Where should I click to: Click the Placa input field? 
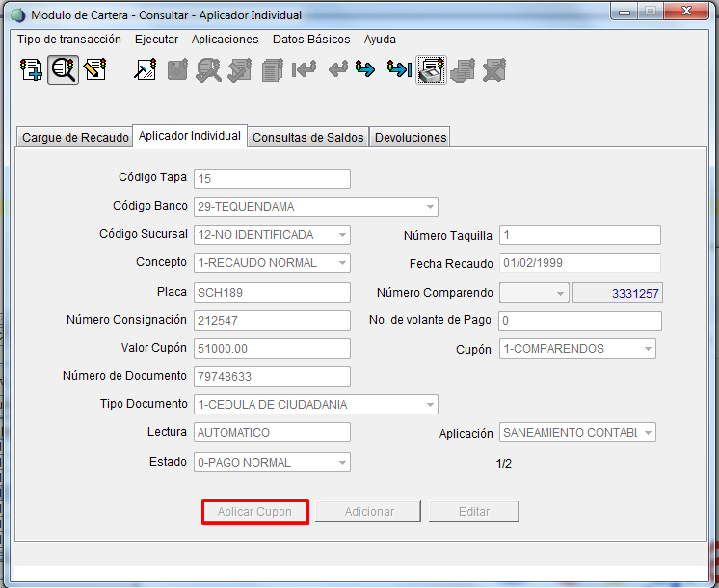click(272, 293)
